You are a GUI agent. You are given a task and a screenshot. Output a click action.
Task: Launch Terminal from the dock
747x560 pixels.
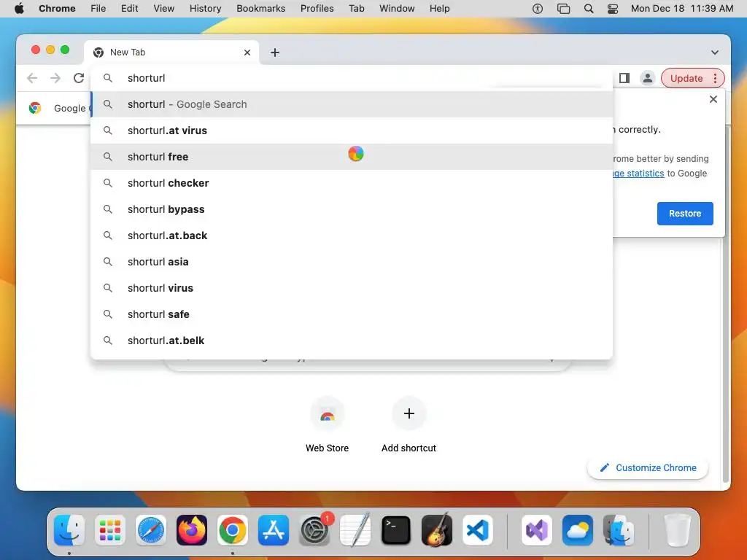396,530
